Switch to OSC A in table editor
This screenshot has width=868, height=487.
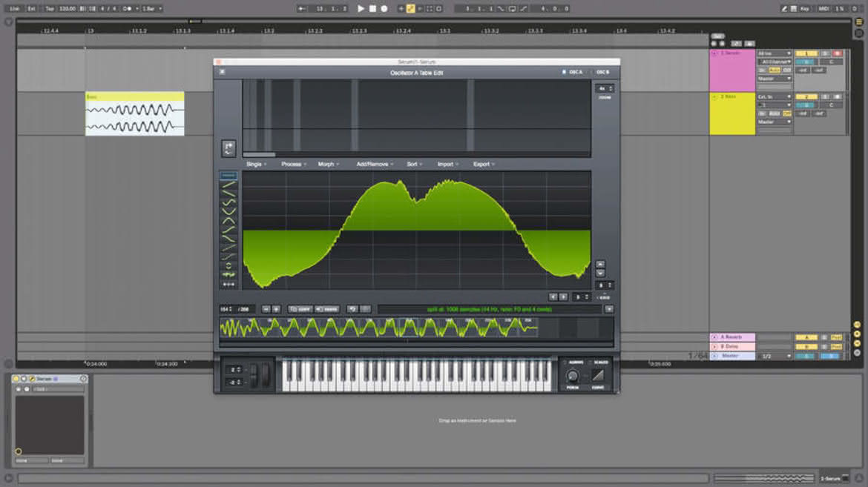[x=573, y=72]
